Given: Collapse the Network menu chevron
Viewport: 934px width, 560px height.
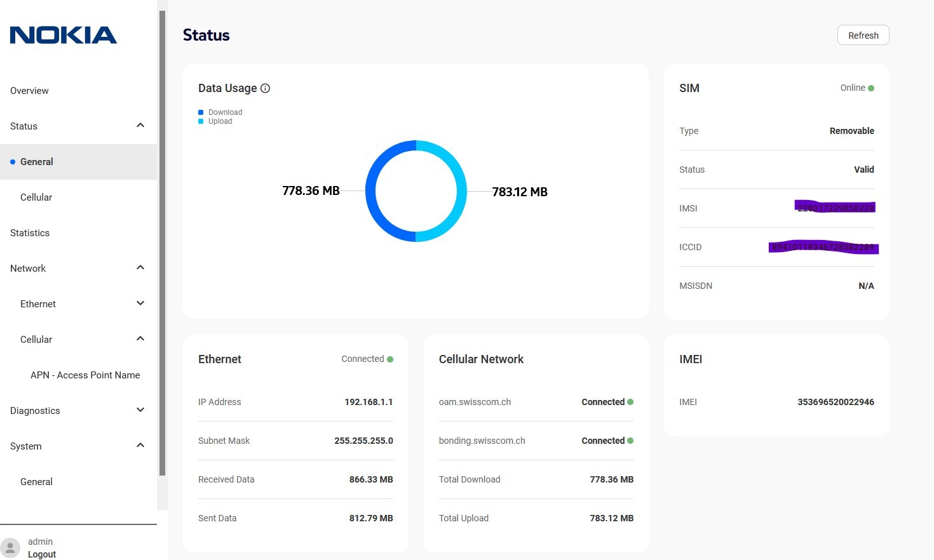Looking at the screenshot, I should coord(140,268).
